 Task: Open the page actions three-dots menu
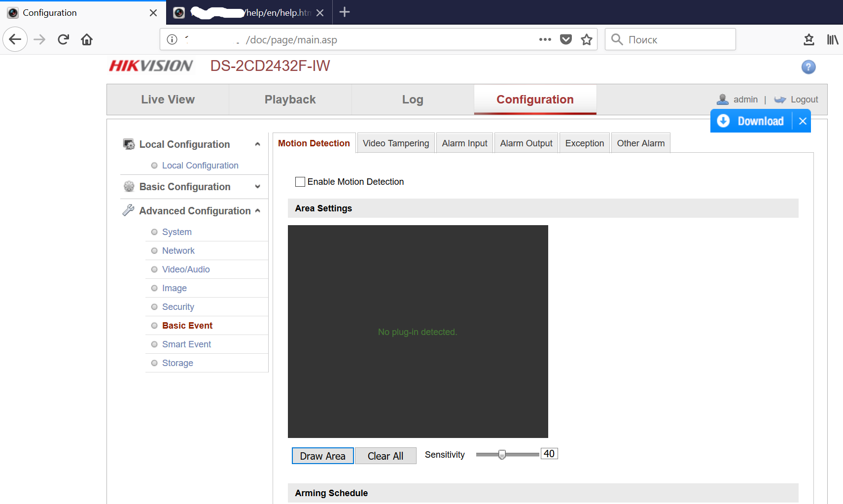[545, 39]
